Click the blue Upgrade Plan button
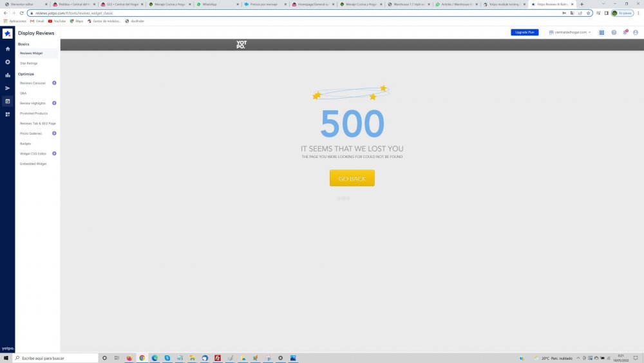 click(x=524, y=32)
